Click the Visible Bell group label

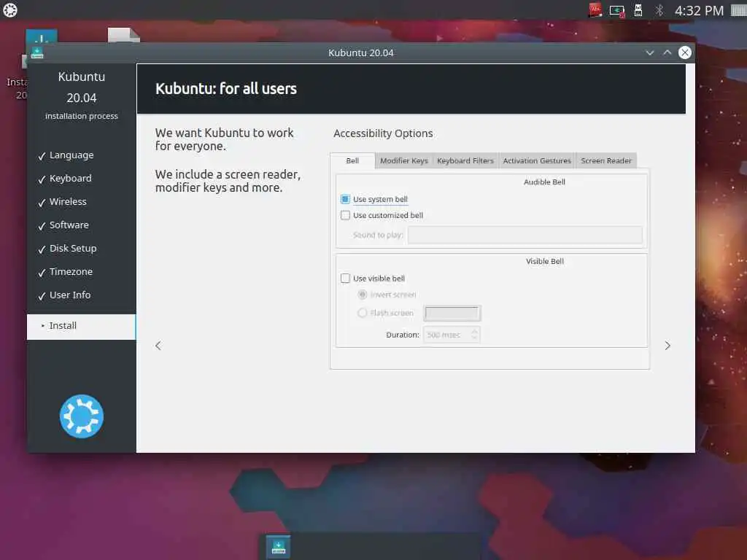[x=544, y=262]
